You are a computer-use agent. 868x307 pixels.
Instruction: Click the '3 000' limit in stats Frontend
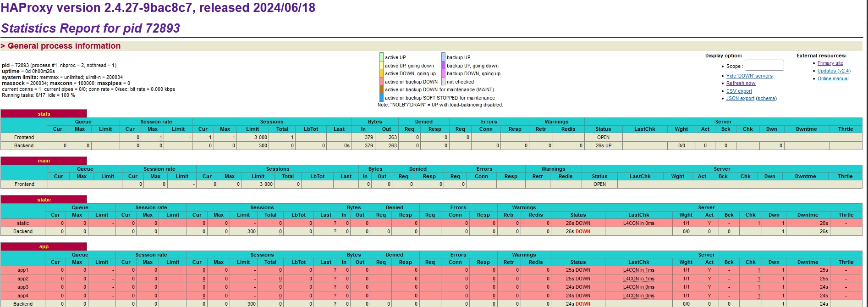click(261, 137)
